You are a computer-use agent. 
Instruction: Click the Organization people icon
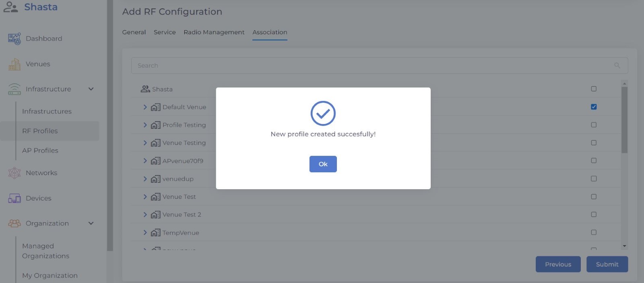point(14,223)
